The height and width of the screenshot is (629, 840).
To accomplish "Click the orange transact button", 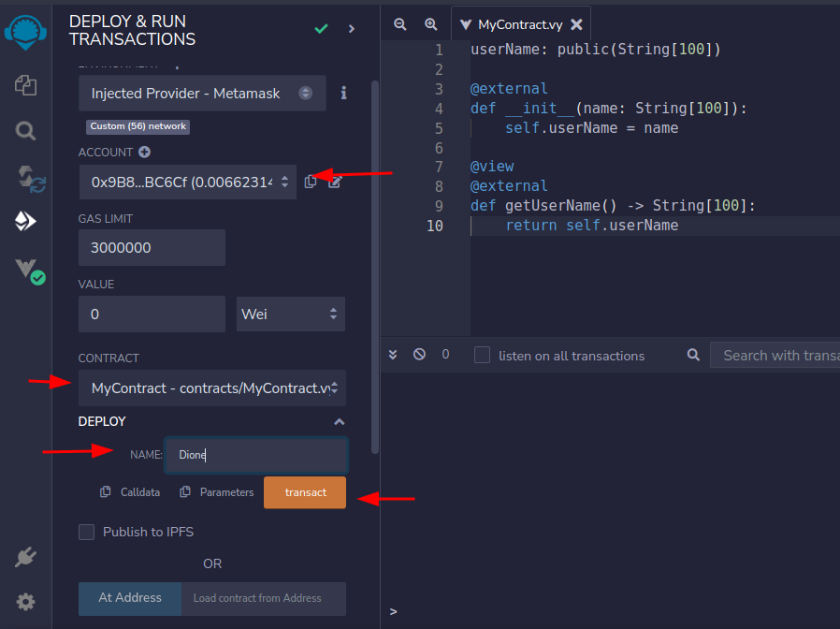I will 305,492.
